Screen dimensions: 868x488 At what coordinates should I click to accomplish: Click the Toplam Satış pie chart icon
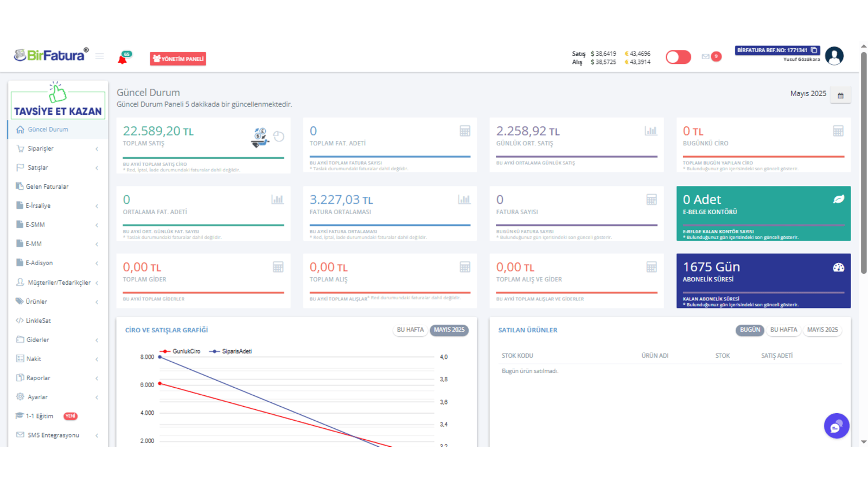(x=279, y=137)
